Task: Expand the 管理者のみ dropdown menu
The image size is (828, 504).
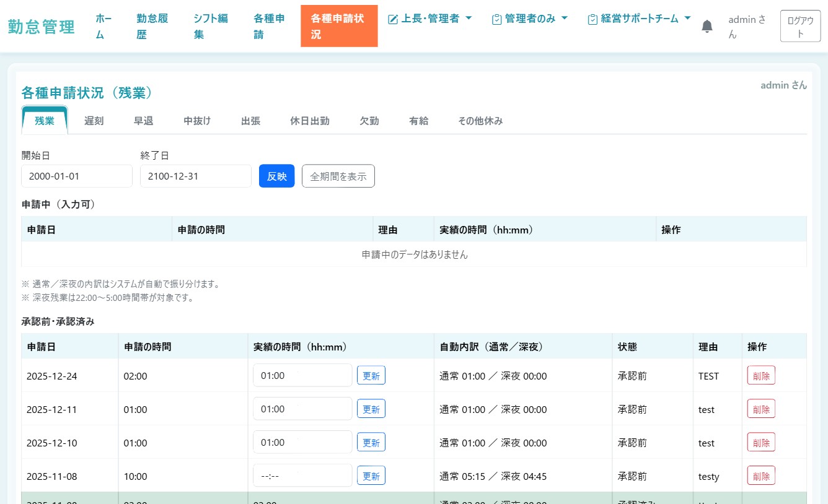Action: click(530, 19)
